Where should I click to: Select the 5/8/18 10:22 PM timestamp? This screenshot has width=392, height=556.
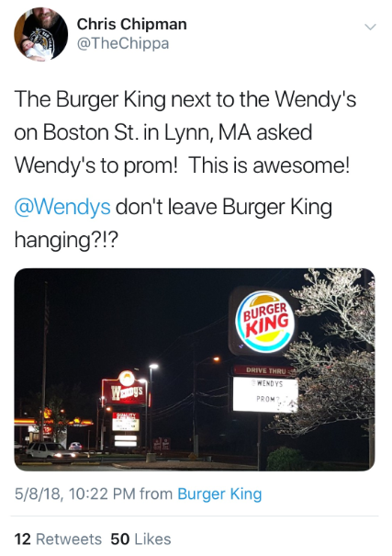coord(76,494)
